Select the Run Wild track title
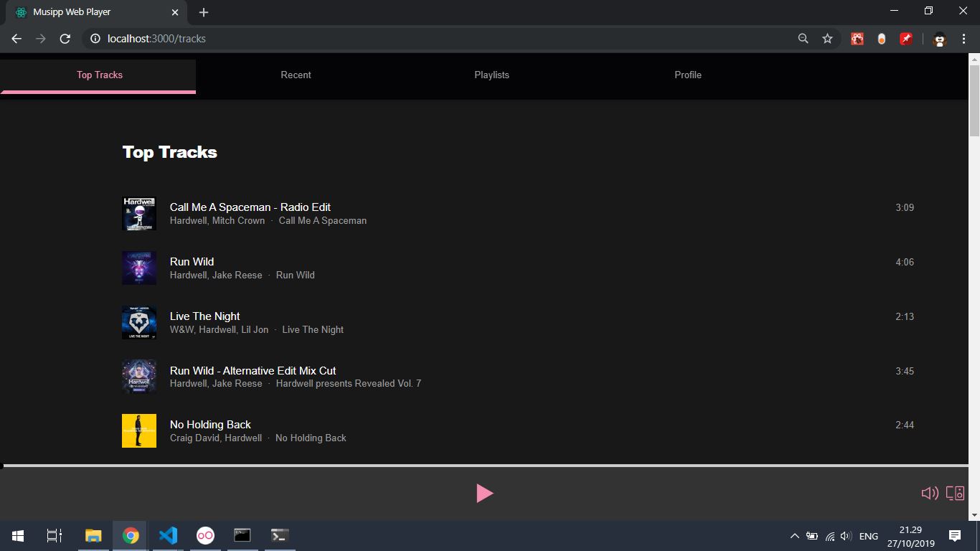Viewport: 980px width, 551px height. (x=192, y=261)
